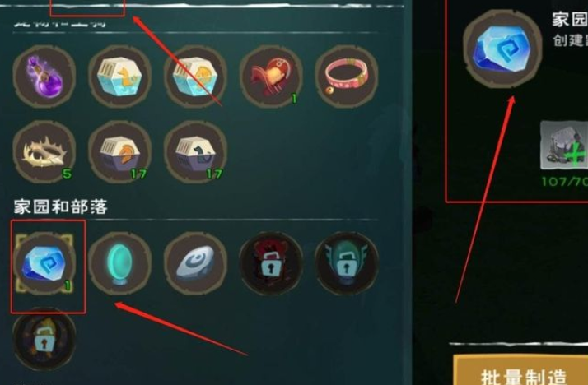Screen dimensions: 588x385
Task: Select the crate with orange horse
Action: point(195,77)
